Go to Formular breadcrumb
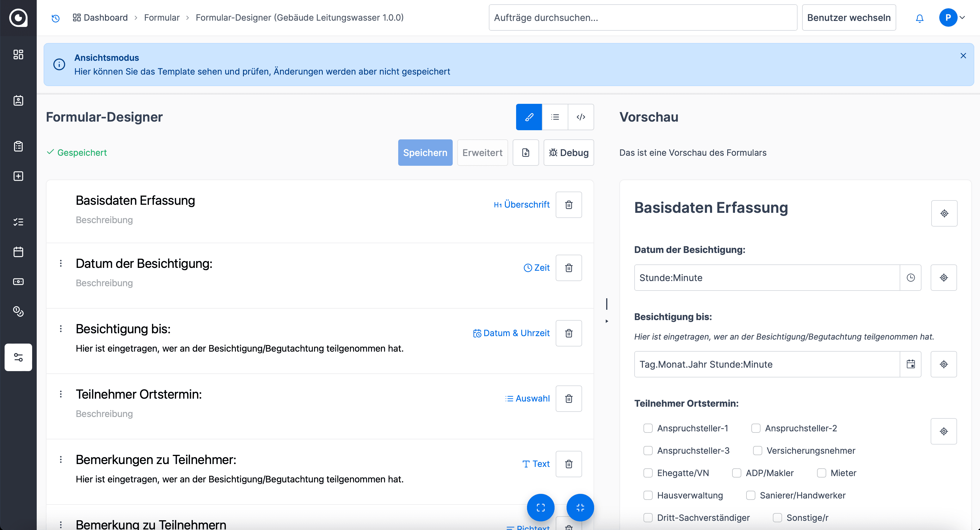980x530 pixels. [161, 17]
